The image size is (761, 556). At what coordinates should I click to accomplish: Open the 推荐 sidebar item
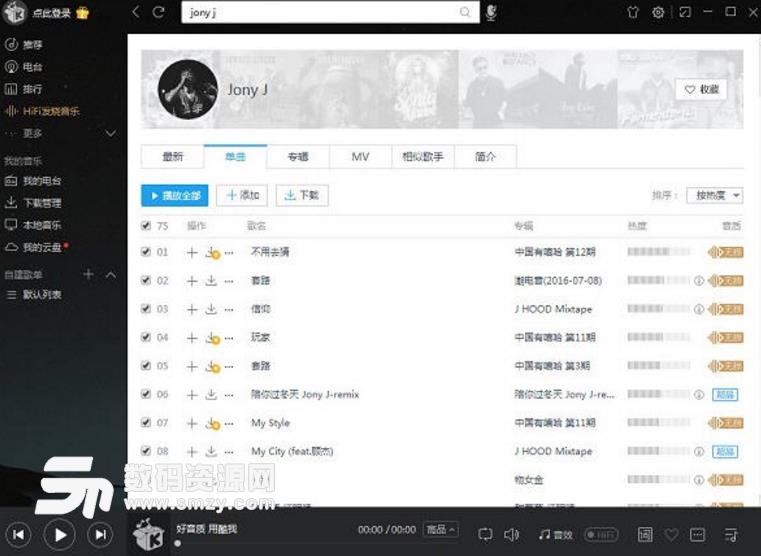click(x=24, y=45)
